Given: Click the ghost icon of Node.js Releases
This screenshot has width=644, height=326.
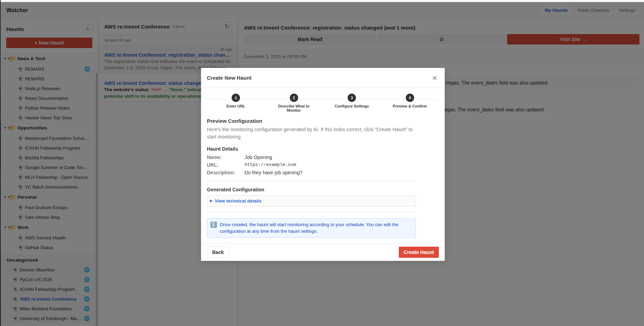Looking at the screenshot, I should pos(21,88).
